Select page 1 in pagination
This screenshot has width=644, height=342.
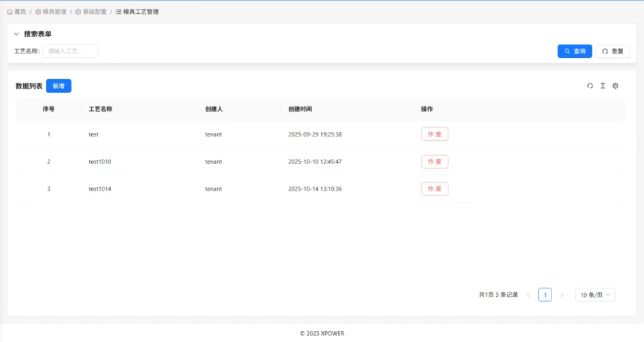pos(545,295)
